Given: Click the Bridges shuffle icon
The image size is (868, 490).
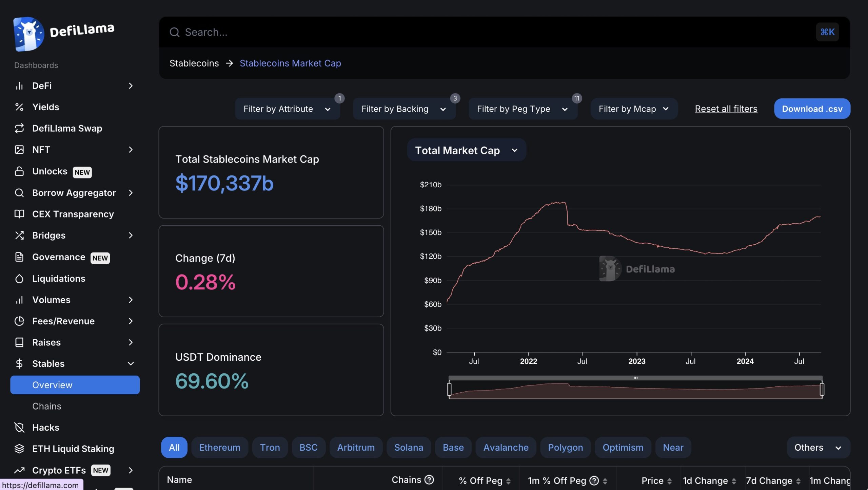Looking at the screenshot, I should click(19, 235).
